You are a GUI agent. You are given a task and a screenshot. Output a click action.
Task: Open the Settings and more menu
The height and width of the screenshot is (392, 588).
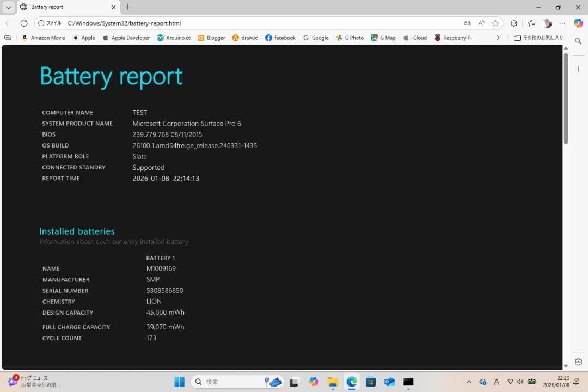[562, 23]
